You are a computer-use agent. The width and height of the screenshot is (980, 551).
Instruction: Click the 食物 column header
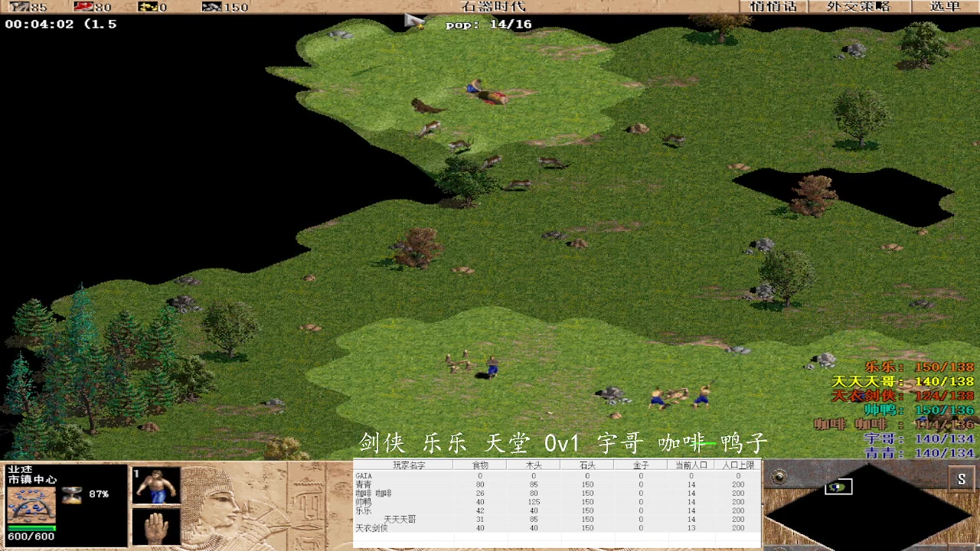pyautogui.click(x=480, y=465)
